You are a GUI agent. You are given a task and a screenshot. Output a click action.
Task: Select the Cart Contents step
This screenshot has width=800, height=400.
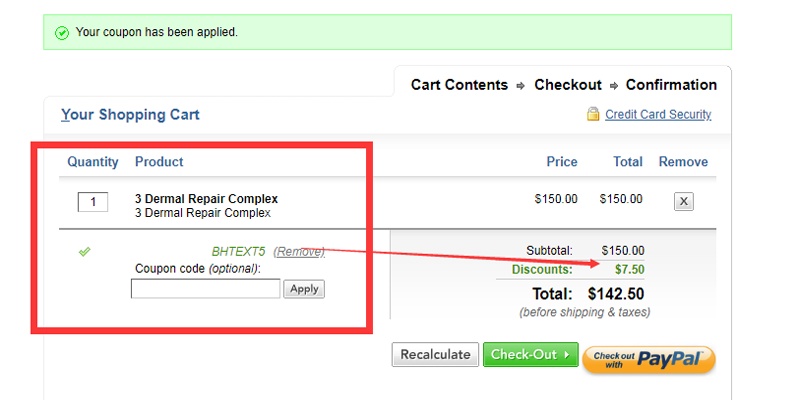459,85
